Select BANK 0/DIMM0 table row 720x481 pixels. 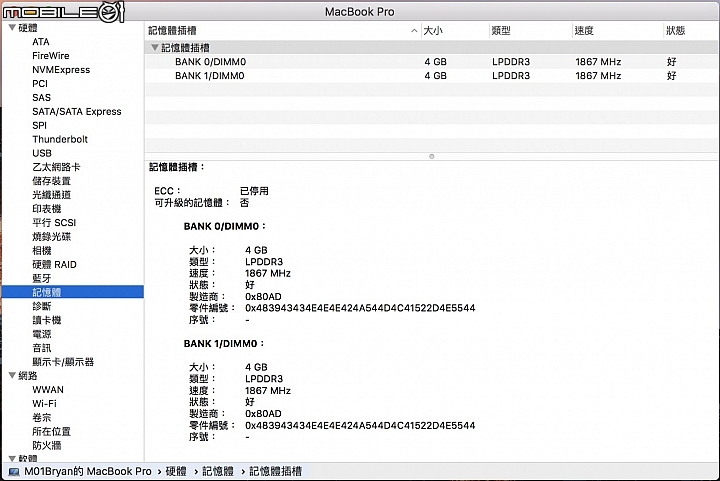[x=432, y=62]
